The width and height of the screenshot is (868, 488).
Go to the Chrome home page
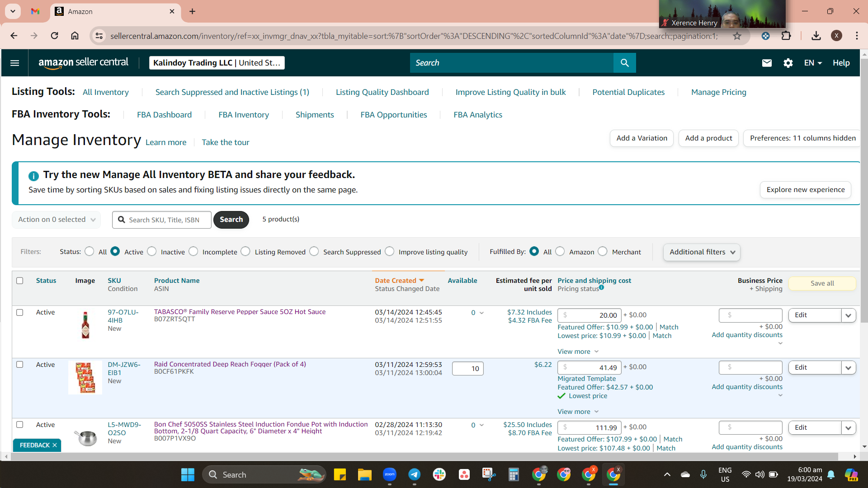pyautogui.click(x=75, y=36)
